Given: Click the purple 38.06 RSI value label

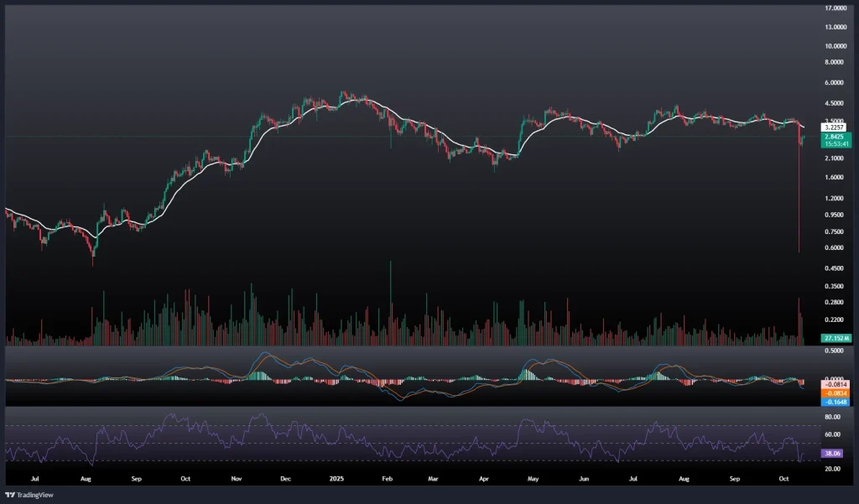Looking at the screenshot, I should [836, 453].
